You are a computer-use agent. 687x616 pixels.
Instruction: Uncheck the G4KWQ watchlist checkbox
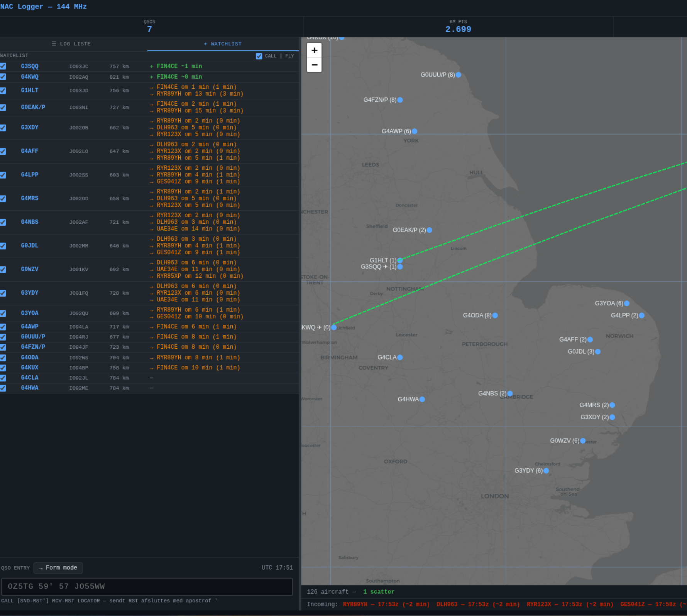[x=3, y=77]
